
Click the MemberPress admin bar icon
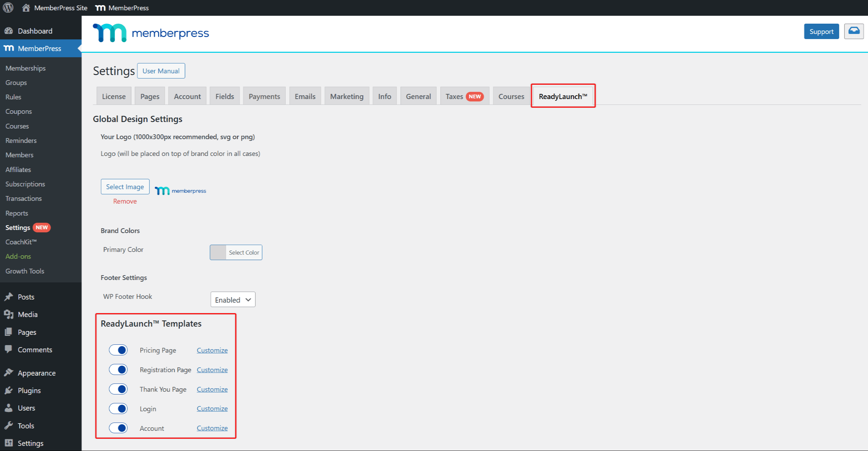click(x=100, y=8)
